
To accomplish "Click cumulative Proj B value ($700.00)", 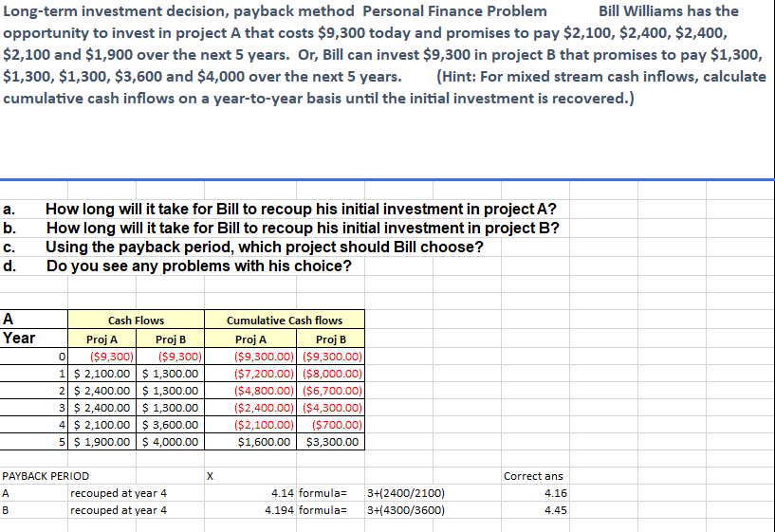I will 331,425.
